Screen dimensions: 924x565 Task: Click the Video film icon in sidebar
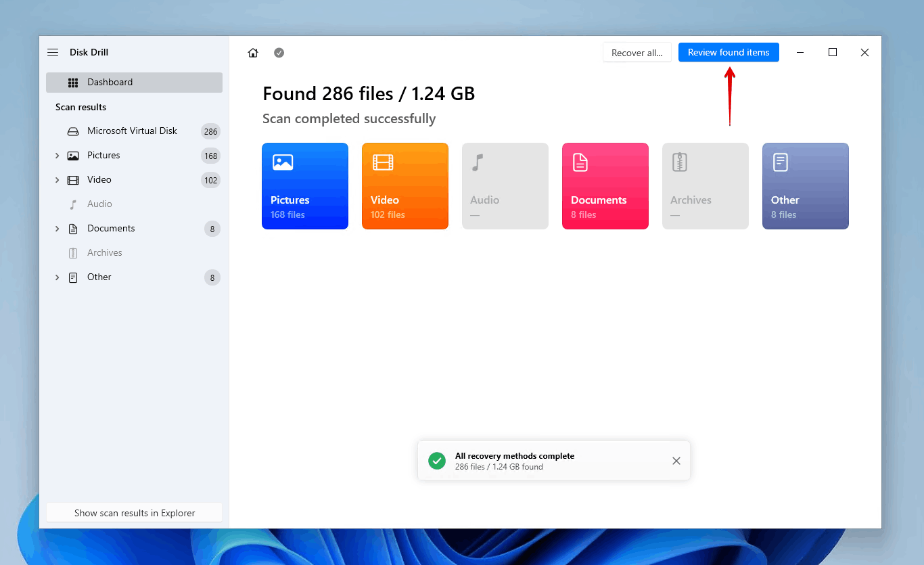[x=73, y=180]
